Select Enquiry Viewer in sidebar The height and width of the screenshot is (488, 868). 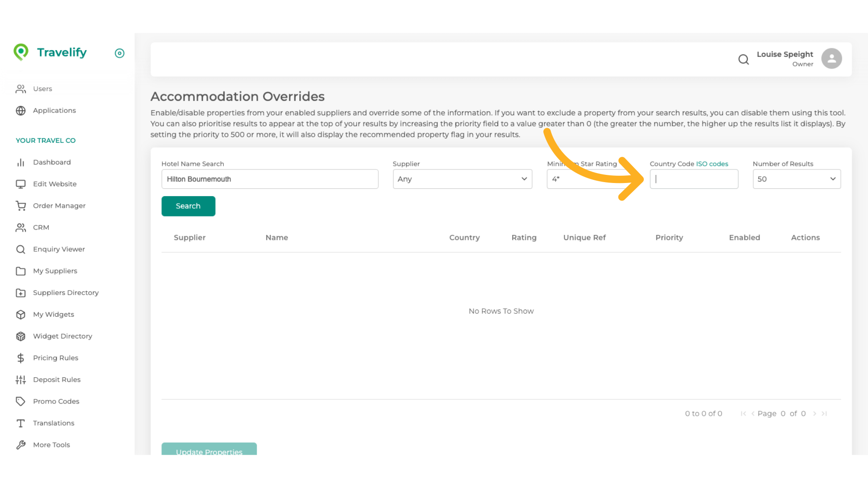coord(59,249)
